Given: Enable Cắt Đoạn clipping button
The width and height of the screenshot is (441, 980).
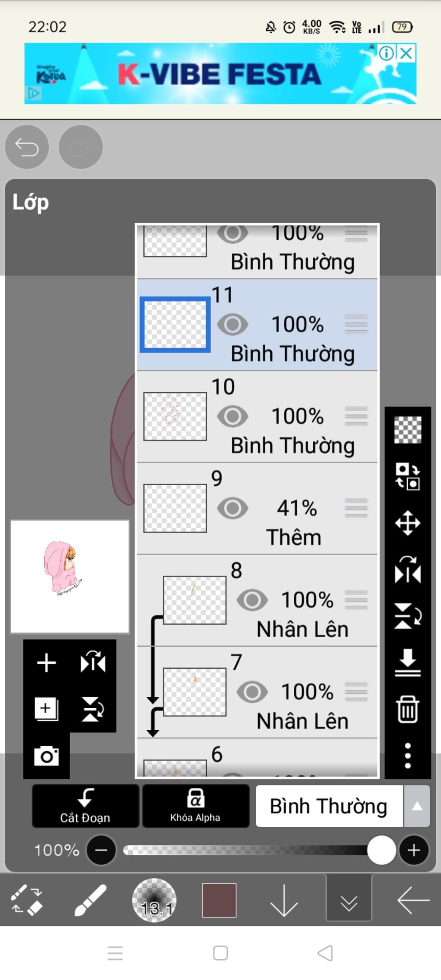Looking at the screenshot, I should (x=85, y=806).
